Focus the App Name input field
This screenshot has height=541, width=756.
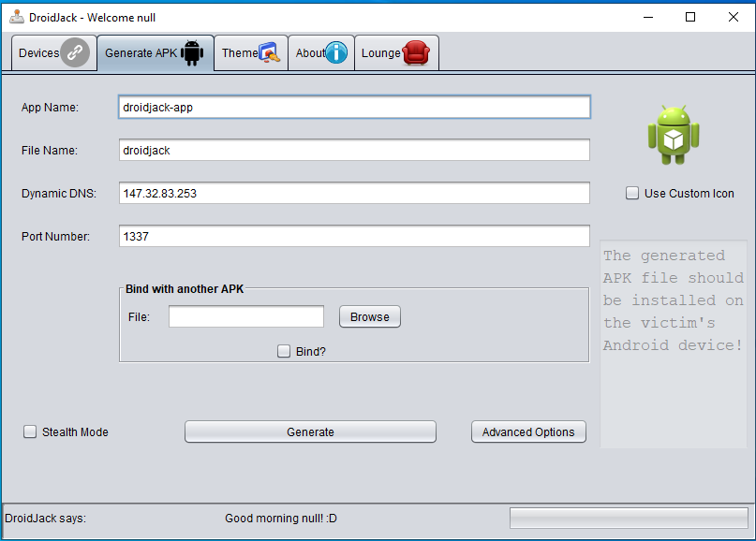point(354,107)
